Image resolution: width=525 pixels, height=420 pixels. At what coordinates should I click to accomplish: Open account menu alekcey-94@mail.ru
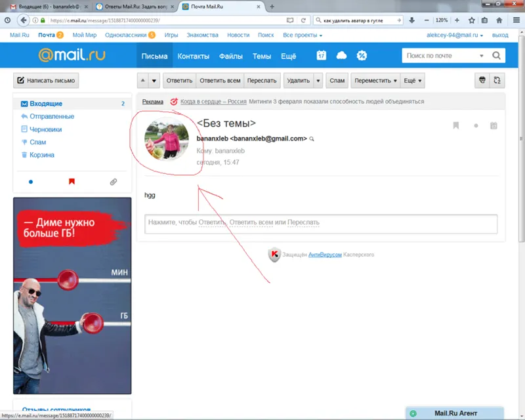[454, 35]
